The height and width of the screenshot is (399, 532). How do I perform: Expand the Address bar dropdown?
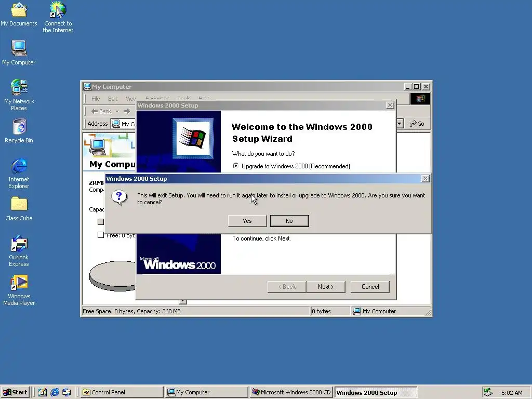[400, 124]
